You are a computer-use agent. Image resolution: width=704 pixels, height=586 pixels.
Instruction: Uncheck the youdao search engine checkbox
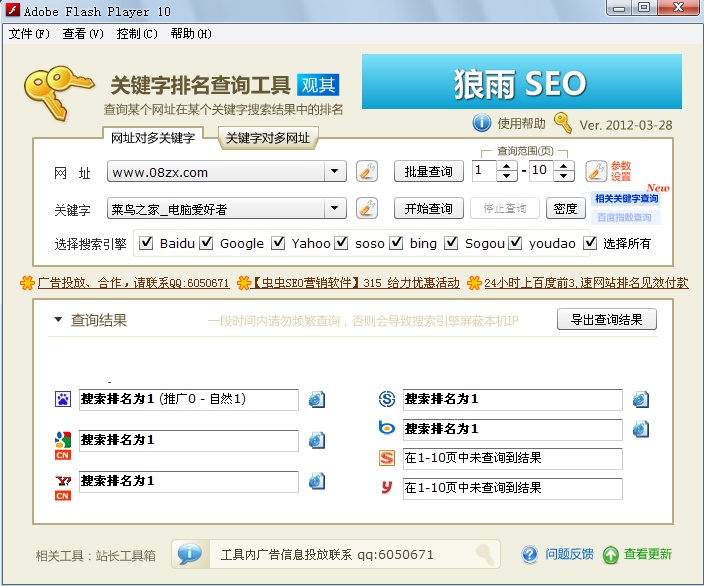click(515, 243)
